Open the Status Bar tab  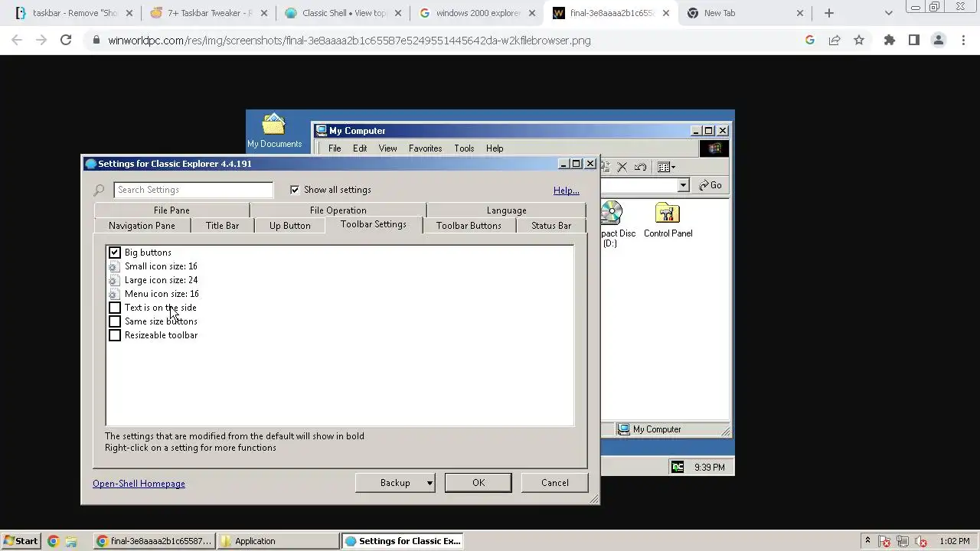(551, 226)
